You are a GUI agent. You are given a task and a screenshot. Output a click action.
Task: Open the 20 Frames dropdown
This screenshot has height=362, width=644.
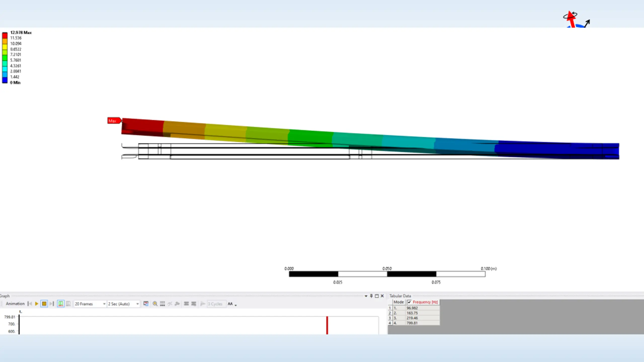click(x=104, y=304)
